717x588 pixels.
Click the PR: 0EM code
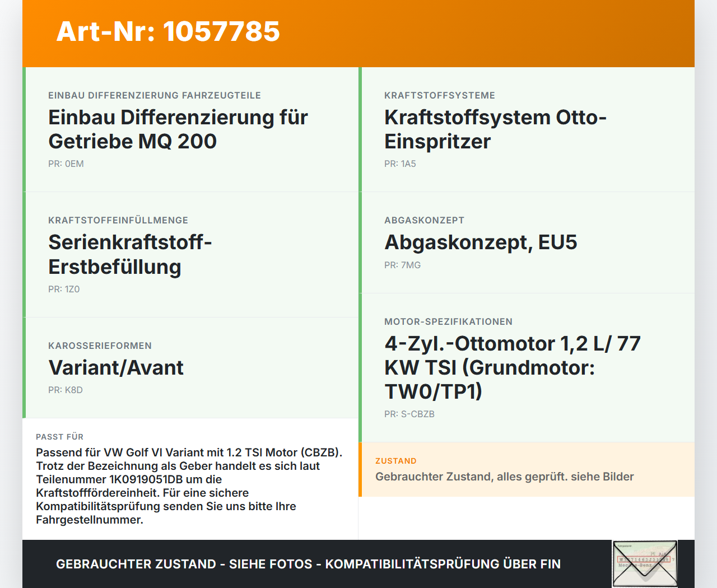point(66,164)
